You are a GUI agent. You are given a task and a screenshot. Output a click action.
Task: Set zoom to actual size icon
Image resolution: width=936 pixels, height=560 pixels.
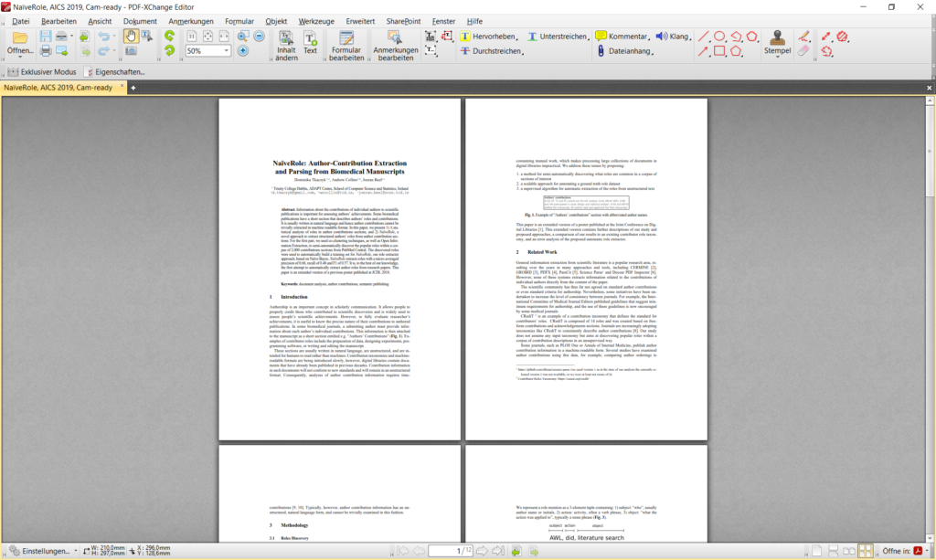click(x=192, y=37)
